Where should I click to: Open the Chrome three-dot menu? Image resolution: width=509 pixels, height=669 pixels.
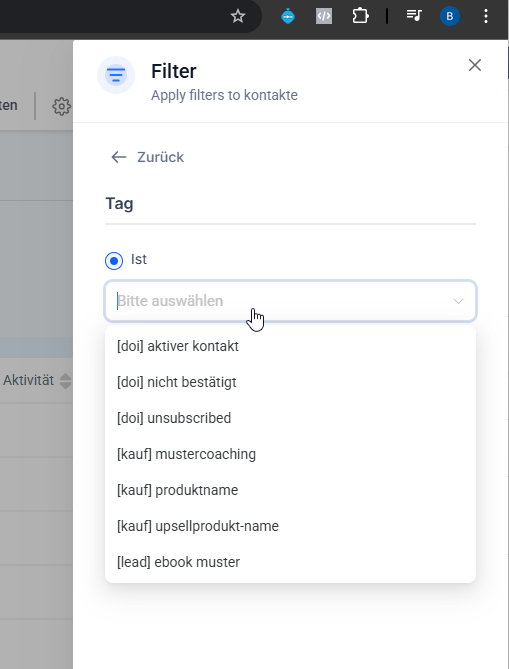coord(486,16)
